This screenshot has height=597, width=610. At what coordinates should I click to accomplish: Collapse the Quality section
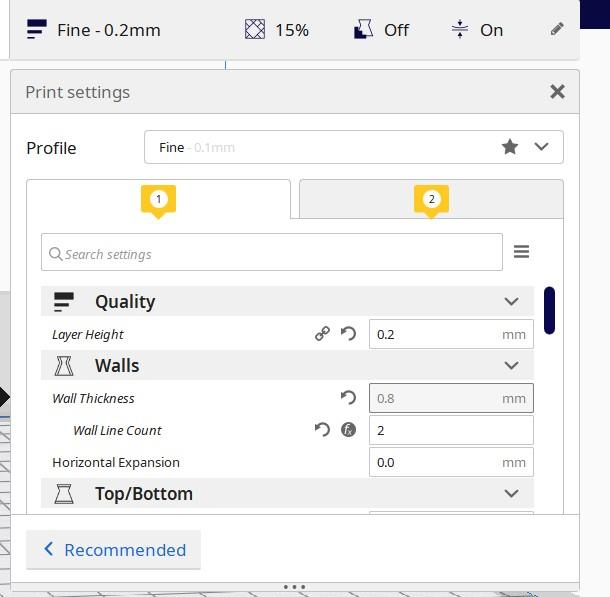pyautogui.click(x=511, y=301)
